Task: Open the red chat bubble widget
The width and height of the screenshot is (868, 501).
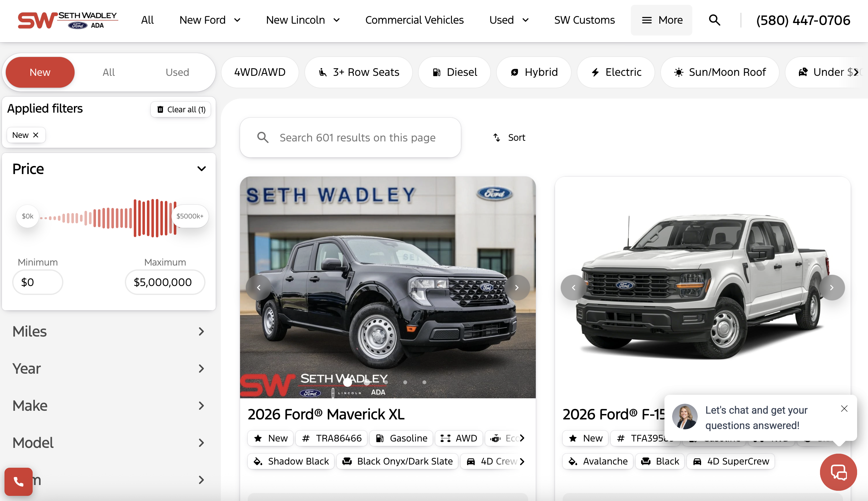Action: [839, 472]
